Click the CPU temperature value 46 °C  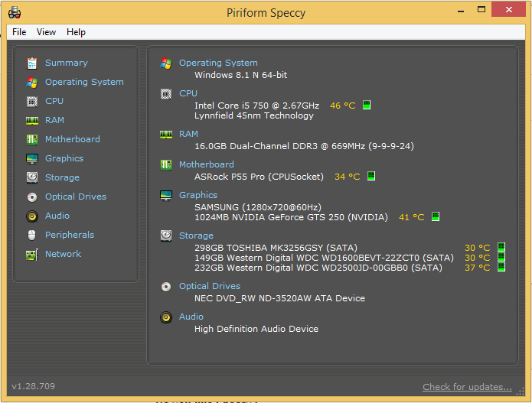[x=343, y=106]
